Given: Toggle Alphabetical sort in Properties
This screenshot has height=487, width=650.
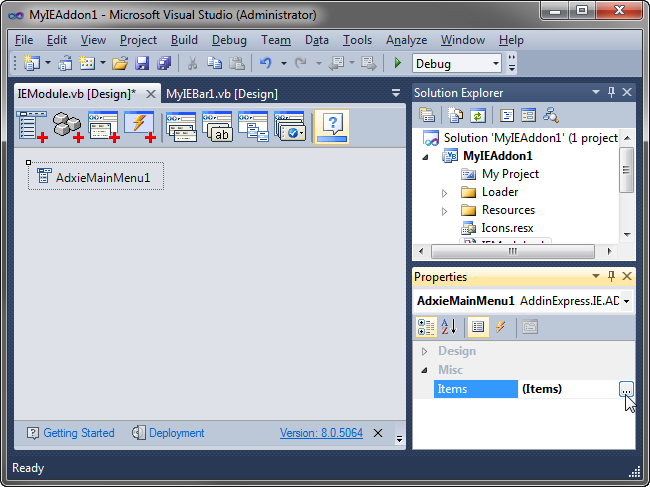Looking at the screenshot, I should (449, 327).
